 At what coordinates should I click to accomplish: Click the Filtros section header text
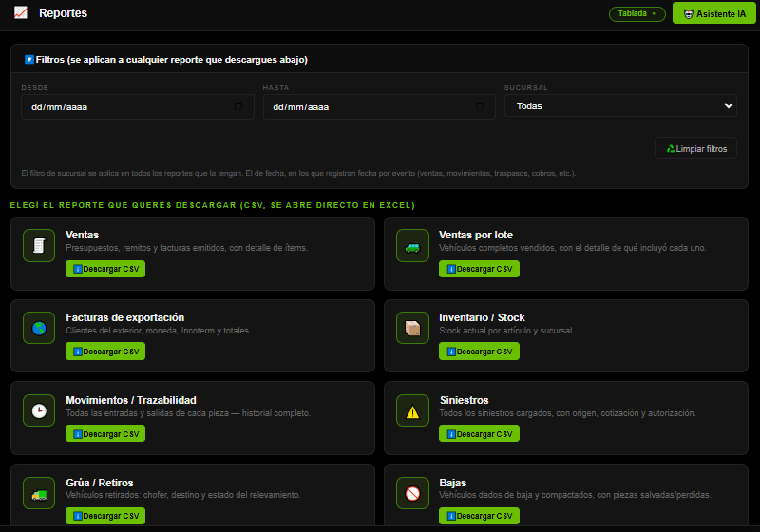pyautogui.click(x=172, y=60)
